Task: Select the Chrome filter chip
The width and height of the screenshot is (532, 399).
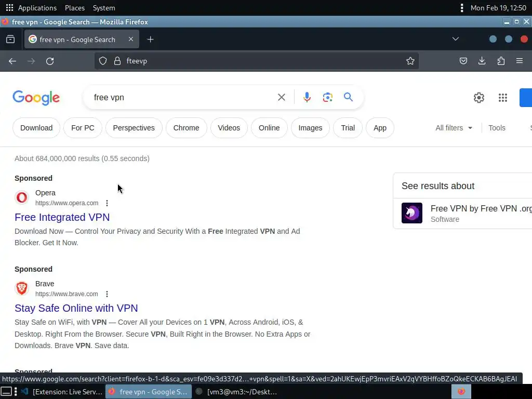Action: (x=187, y=128)
